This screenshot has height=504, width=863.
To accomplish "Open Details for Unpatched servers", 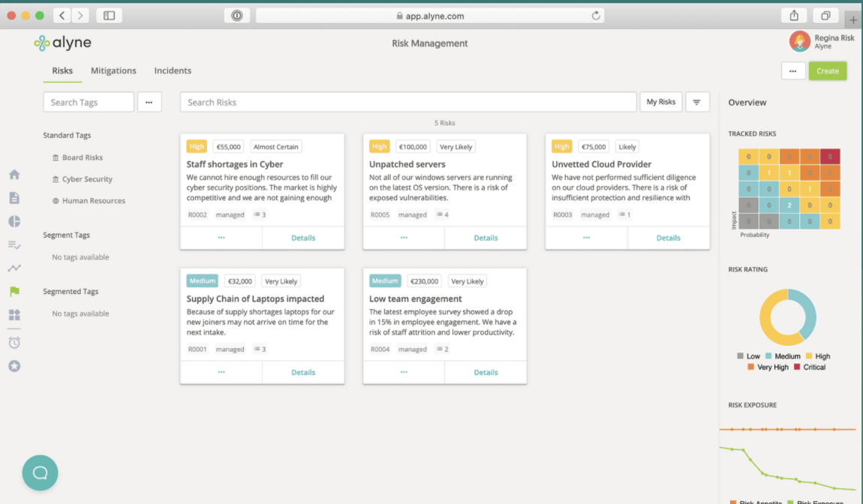I will [x=486, y=238].
